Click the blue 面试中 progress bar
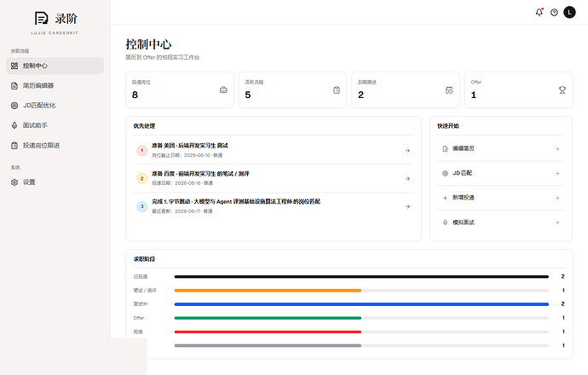 click(361, 304)
